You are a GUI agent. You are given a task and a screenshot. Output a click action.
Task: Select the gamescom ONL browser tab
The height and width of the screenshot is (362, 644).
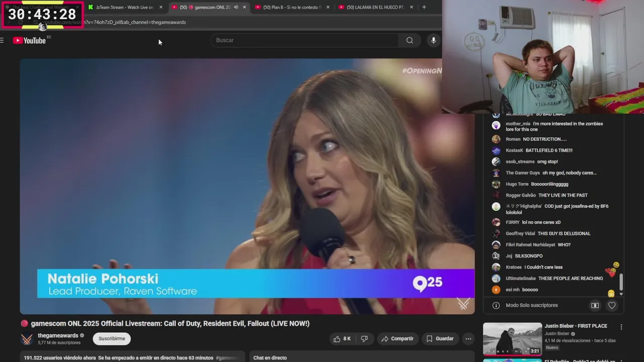(x=208, y=7)
